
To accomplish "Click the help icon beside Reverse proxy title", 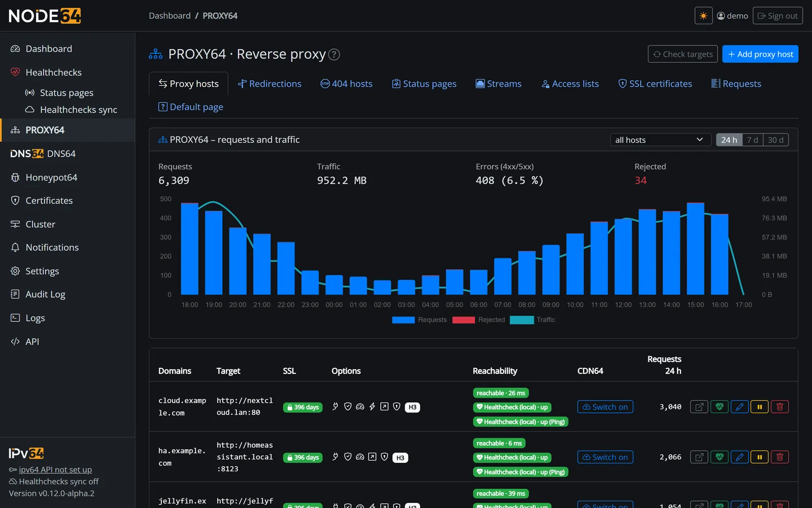I will pyautogui.click(x=334, y=54).
